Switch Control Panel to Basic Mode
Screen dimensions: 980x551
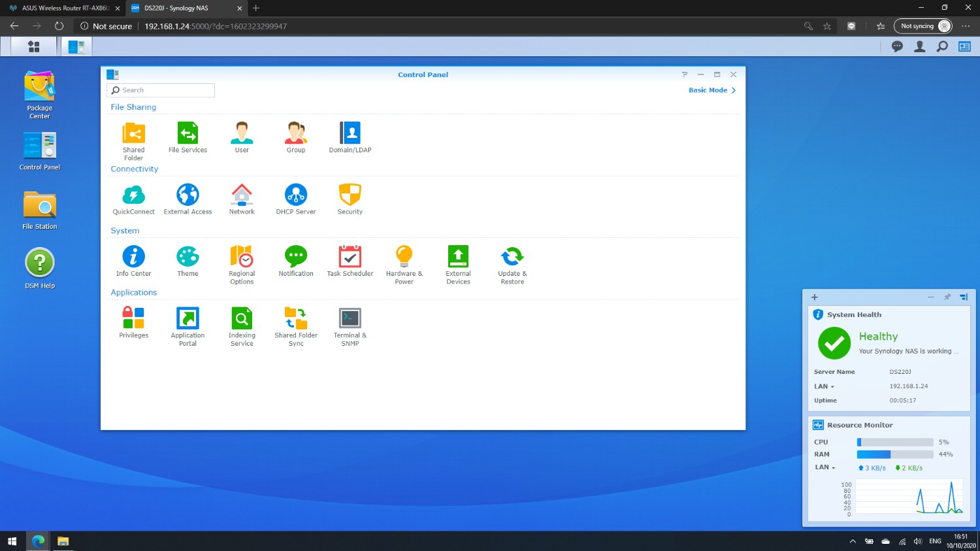click(712, 90)
